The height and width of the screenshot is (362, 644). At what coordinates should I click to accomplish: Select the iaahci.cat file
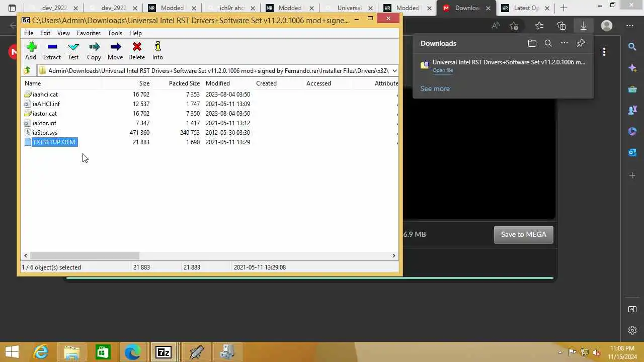(x=45, y=95)
